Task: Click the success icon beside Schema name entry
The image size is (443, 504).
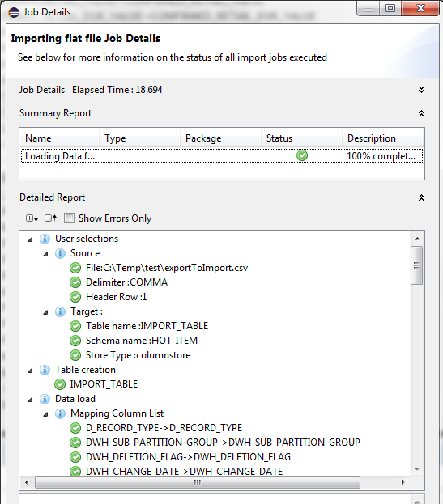Action: click(x=75, y=341)
